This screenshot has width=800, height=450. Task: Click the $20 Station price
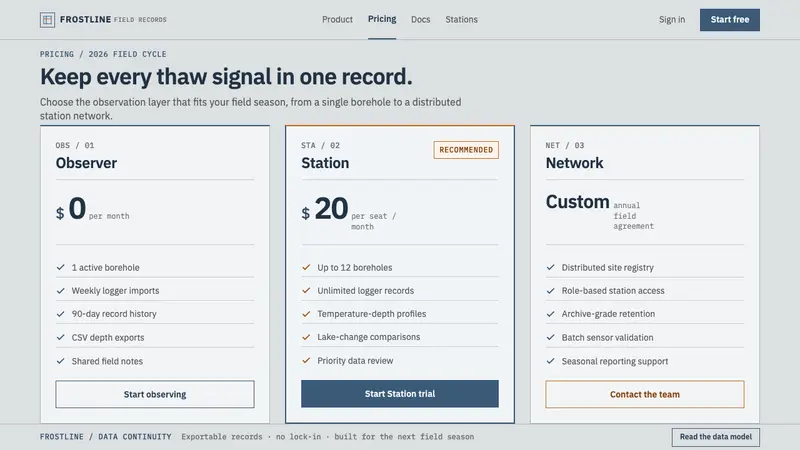click(325, 209)
